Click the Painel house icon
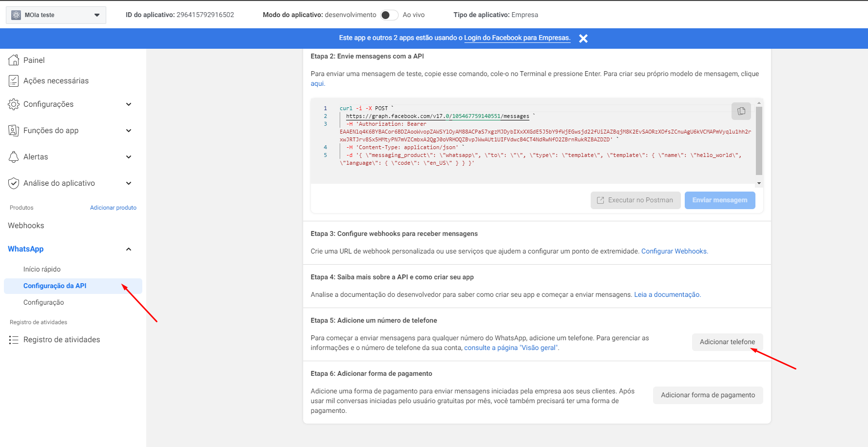Image resolution: width=868 pixels, height=447 pixels. pyautogui.click(x=14, y=60)
